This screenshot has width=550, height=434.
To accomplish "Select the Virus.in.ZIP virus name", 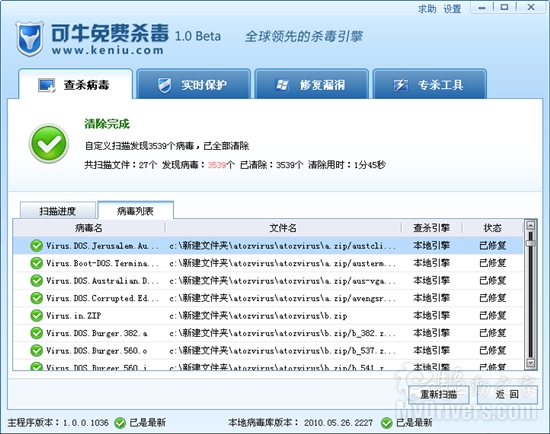I will point(73,316).
